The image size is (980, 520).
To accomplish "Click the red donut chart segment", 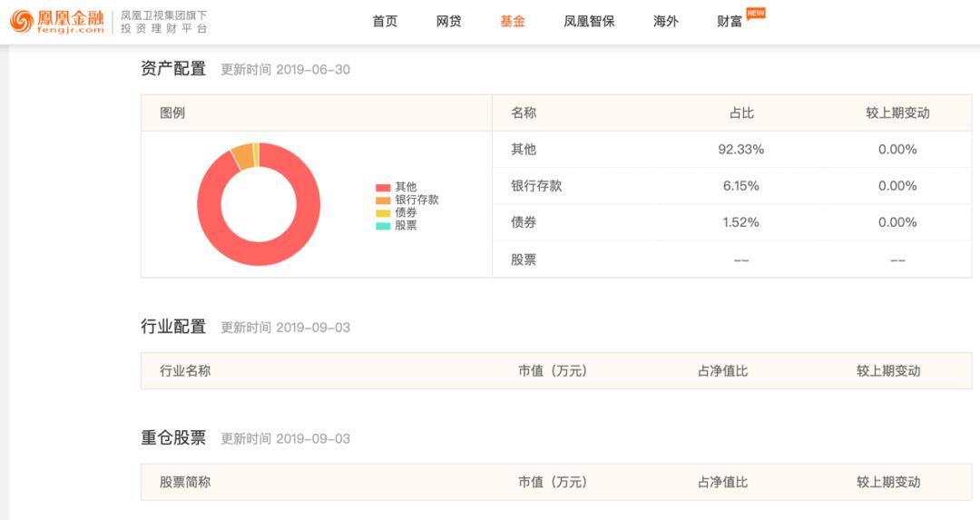I will (259, 254).
